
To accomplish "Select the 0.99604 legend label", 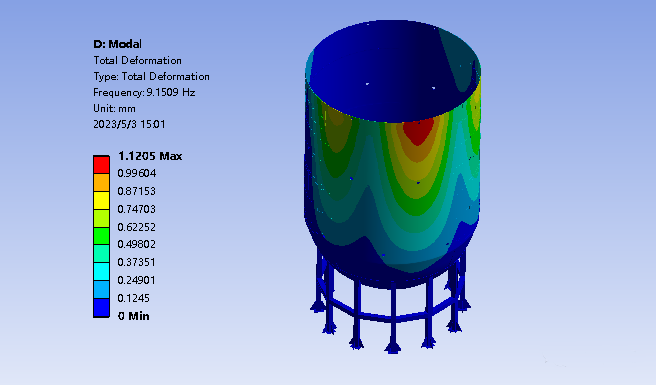I will [136, 173].
